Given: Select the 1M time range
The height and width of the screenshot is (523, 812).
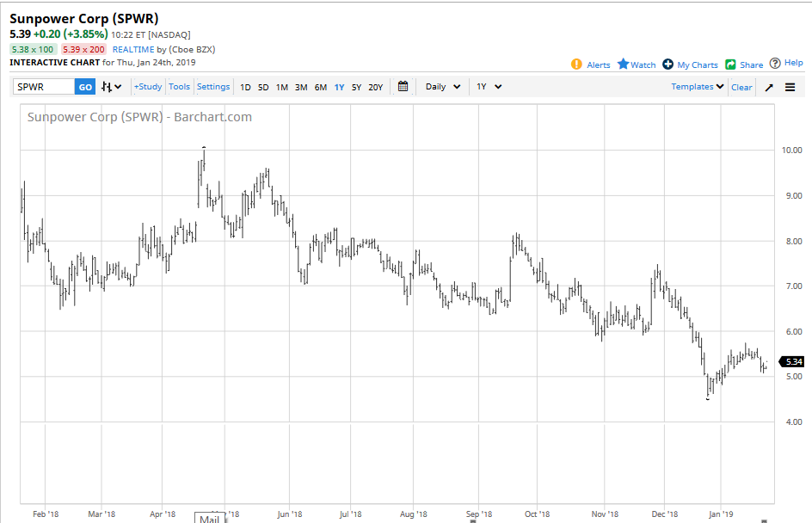Looking at the screenshot, I should coord(282,87).
